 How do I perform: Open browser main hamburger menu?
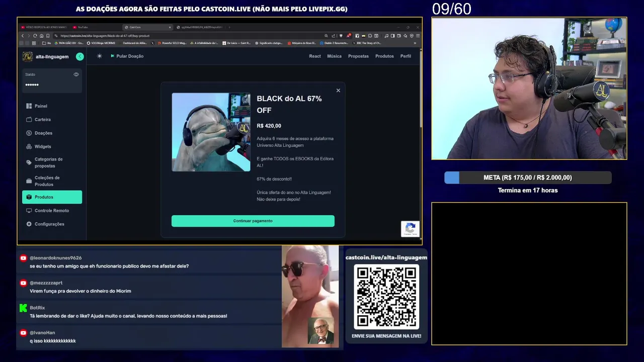click(x=418, y=36)
